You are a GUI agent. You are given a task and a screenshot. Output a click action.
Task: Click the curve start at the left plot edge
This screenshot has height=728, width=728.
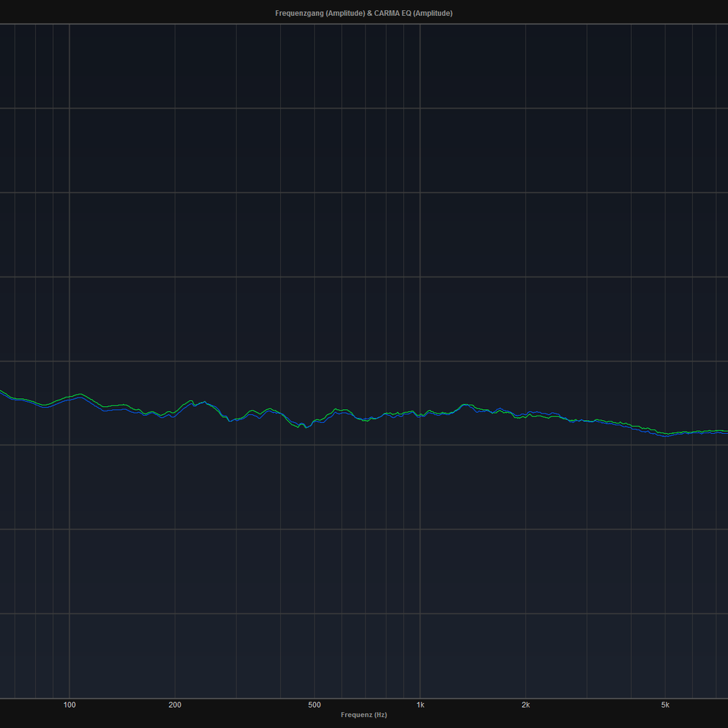pyautogui.click(x=2, y=392)
